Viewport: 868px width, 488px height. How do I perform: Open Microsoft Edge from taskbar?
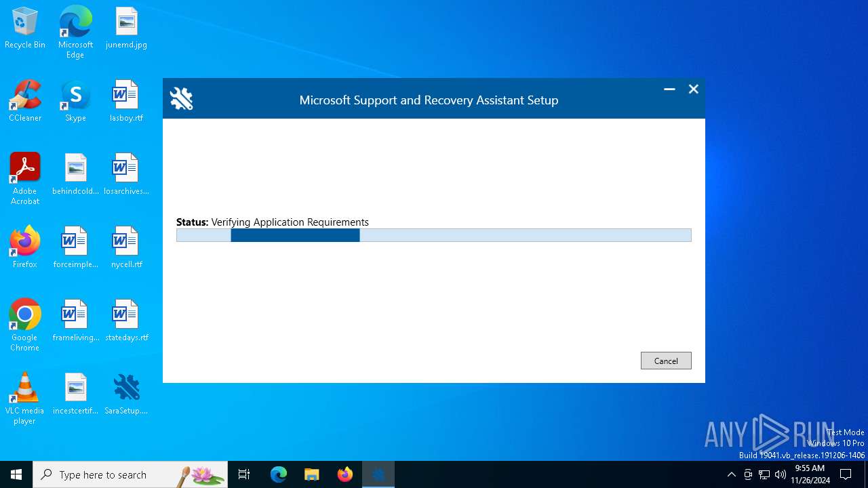(279, 474)
